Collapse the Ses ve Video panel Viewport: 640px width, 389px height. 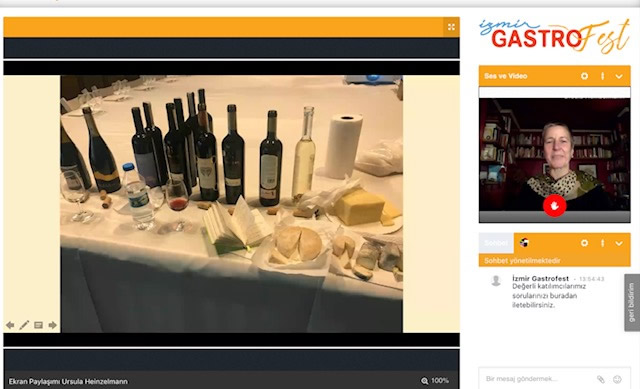coord(619,76)
